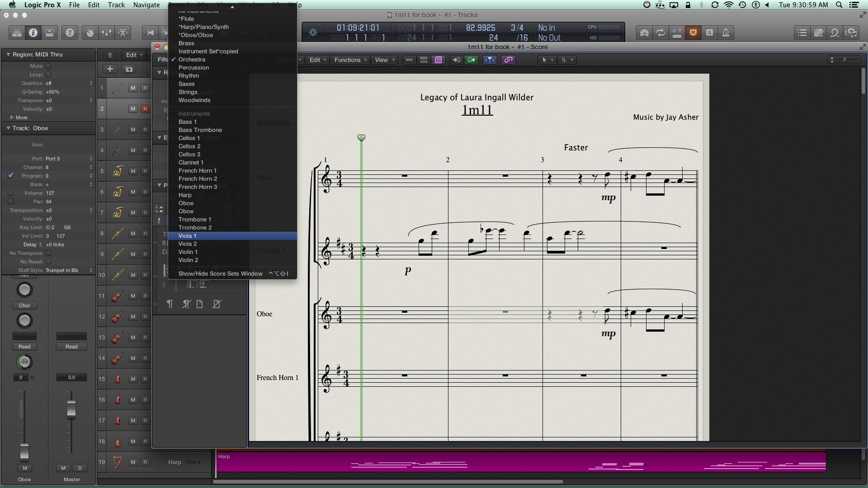The width and height of the screenshot is (868, 488).
Task: Adjust the Score zoom slider
Action: coord(844,60)
